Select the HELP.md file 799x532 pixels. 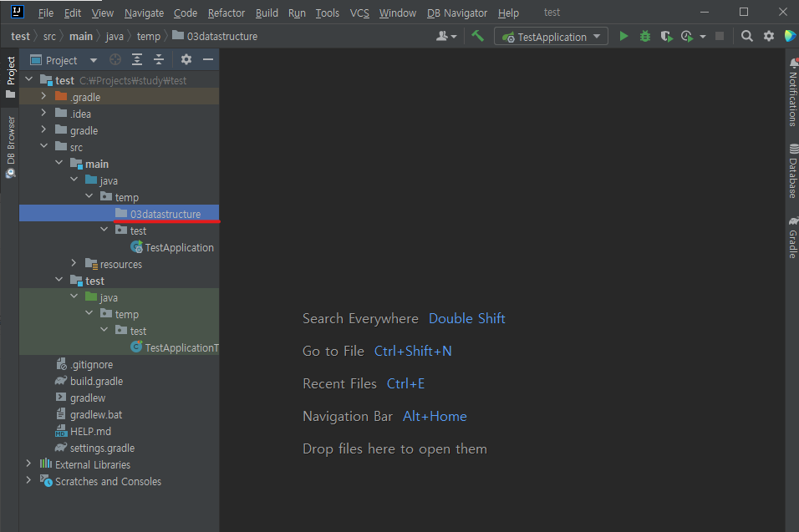click(83, 431)
